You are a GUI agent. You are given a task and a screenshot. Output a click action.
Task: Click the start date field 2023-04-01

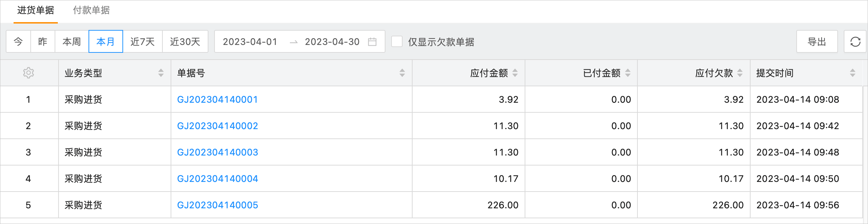click(250, 42)
